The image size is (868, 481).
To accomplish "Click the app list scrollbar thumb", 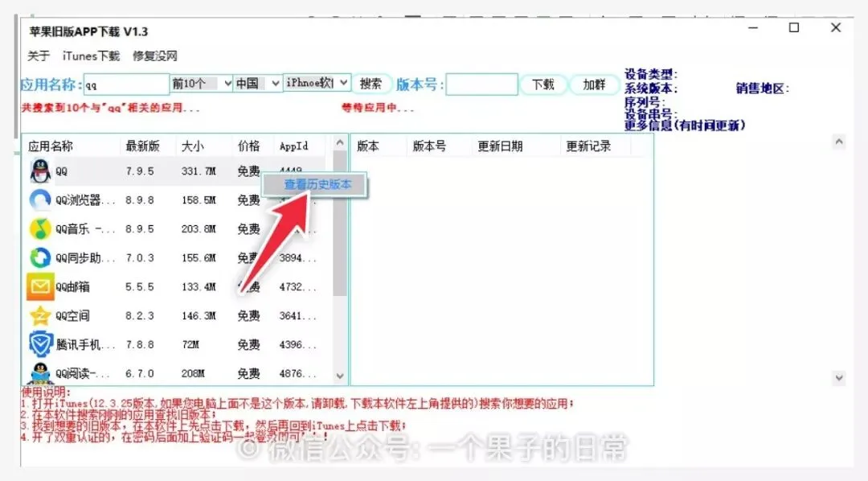I will click(x=340, y=223).
